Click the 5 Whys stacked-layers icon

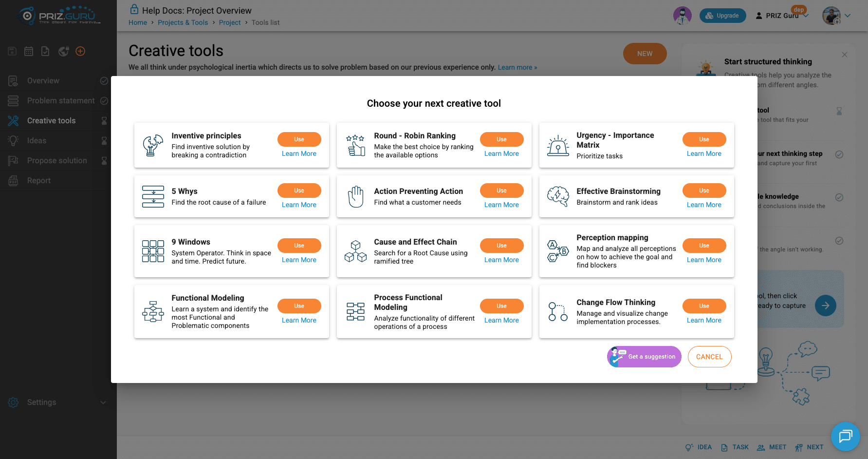(x=153, y=196)
